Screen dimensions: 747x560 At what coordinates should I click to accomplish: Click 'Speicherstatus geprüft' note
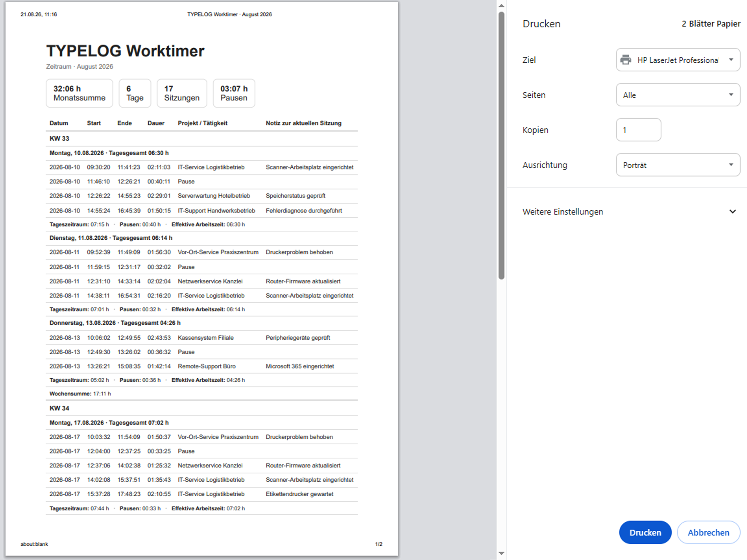coord(295,196)
